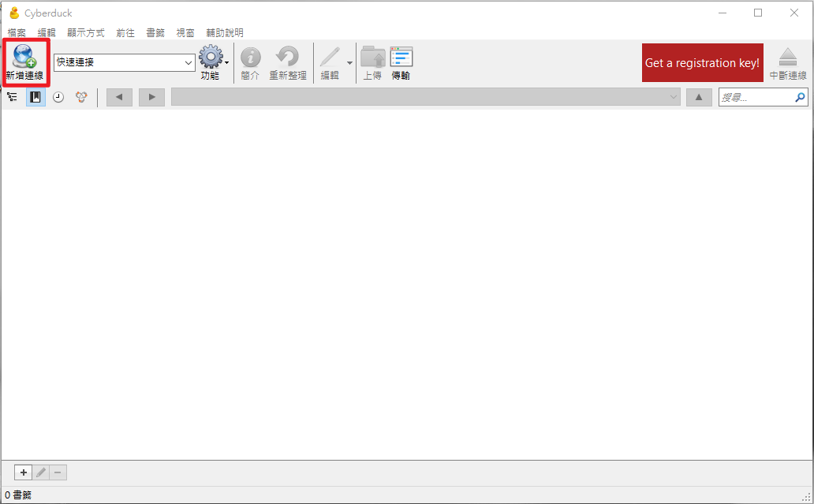Click the 功能 gear action icon
Image resolution: width=814 pixels, height=504 pixels.
click(211, 57)
